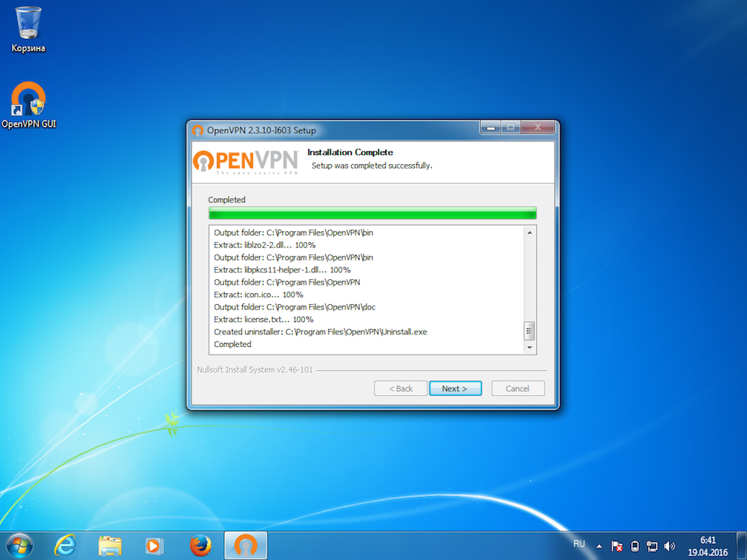The height and width of the screenshot is (560, 747).
Task: Select 'Extract: libpkcs11-helper-1.dll... 100%' line
Action: point(282,270)
